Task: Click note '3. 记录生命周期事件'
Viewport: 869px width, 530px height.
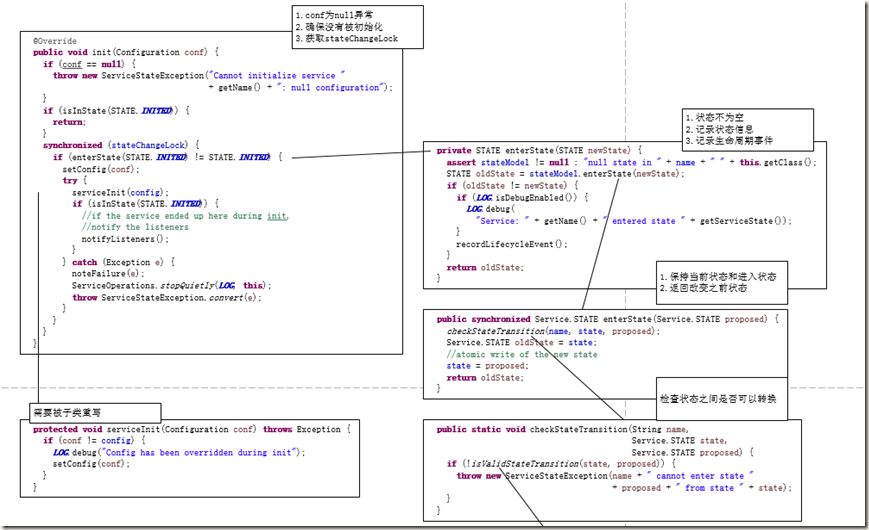Action: pos(729,141)
